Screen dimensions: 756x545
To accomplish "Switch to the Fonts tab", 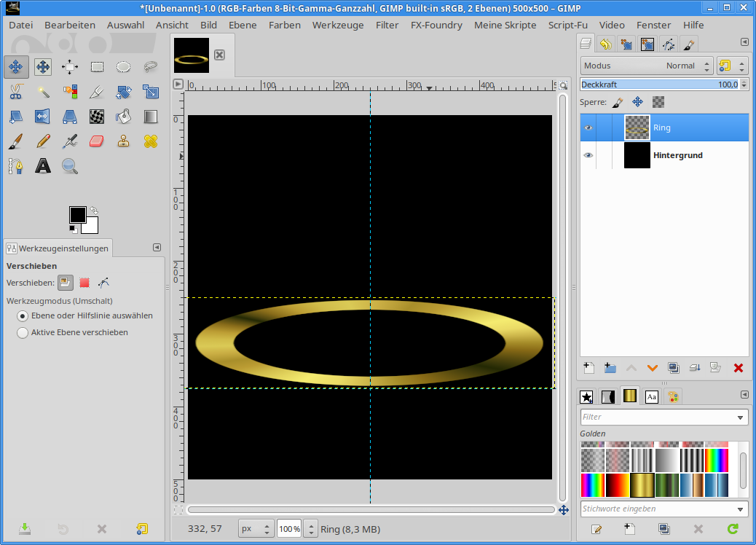I will pos(652,397).
